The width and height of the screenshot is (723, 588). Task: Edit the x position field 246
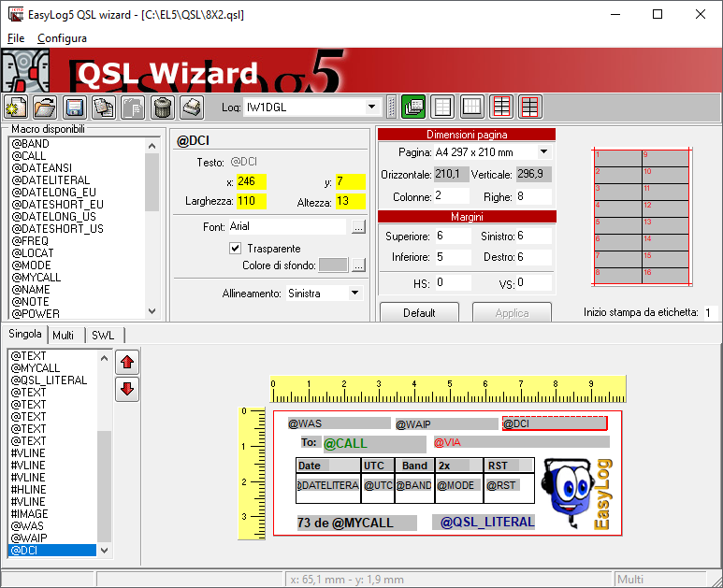point(252,181)
